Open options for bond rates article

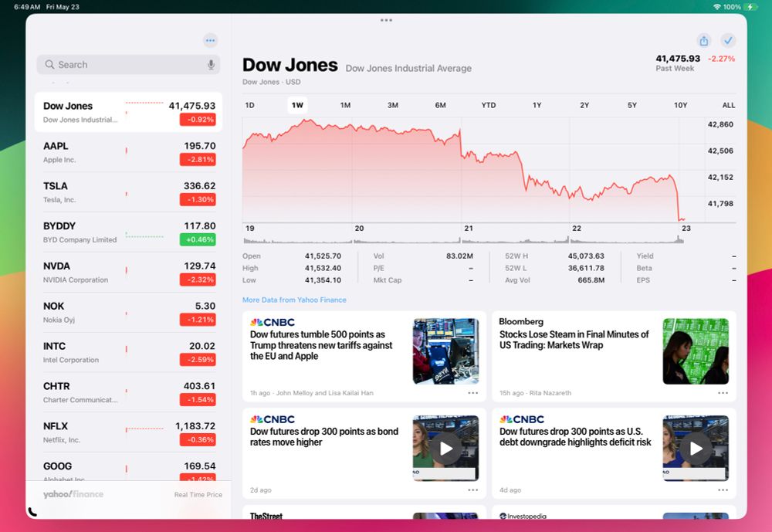click(473, 490)
